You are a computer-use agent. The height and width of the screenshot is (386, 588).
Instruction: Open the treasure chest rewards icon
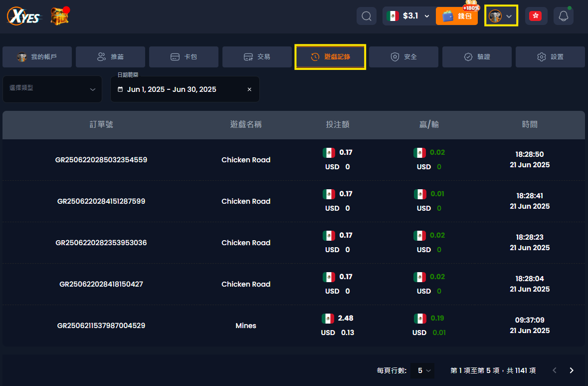59,16
